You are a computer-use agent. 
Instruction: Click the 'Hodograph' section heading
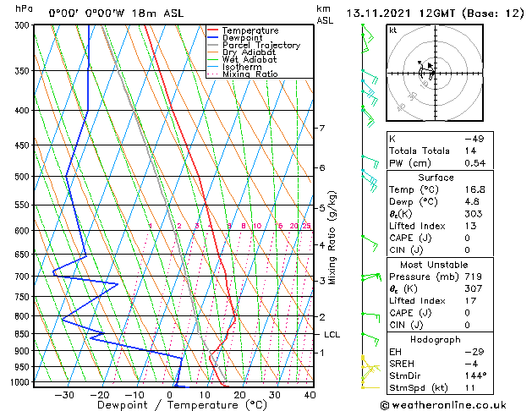point(436,340)
